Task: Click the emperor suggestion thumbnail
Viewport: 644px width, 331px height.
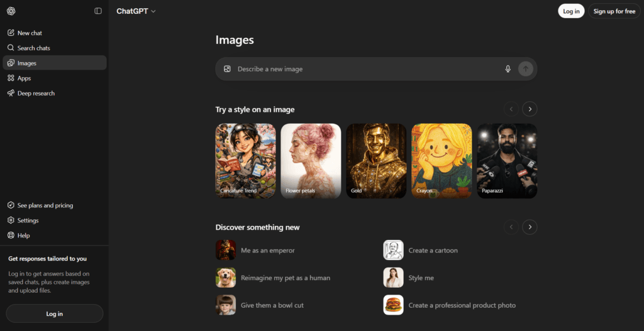Action: point(226,250)
